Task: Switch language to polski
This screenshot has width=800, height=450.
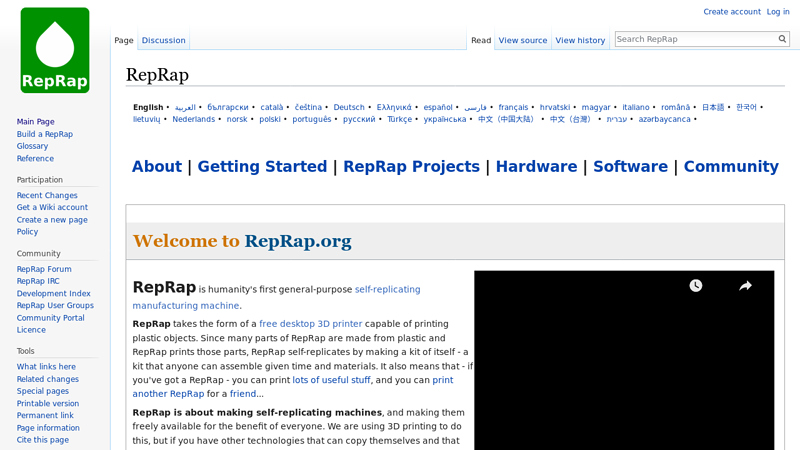Action: tap(270, 119)
